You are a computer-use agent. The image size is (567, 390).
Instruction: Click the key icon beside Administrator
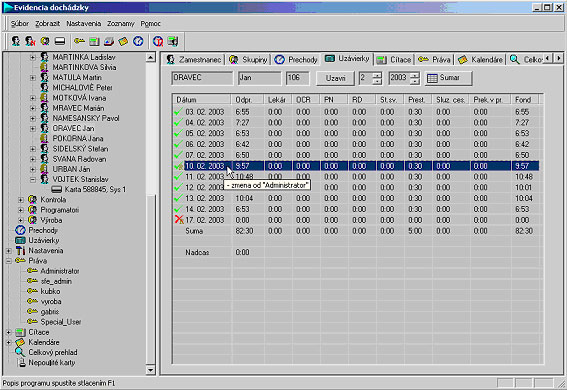33,270
